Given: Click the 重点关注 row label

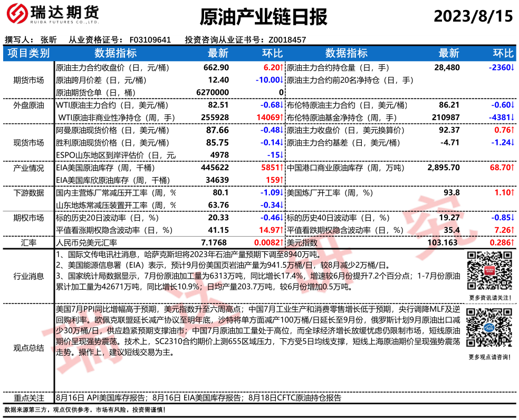Looking at the screenshot, I should click(28, 398).
